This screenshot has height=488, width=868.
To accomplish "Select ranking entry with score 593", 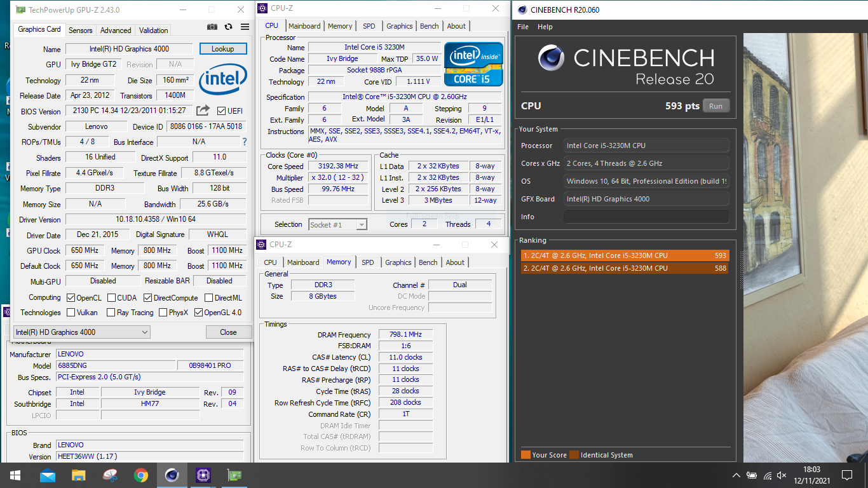I will pos(625,255).
